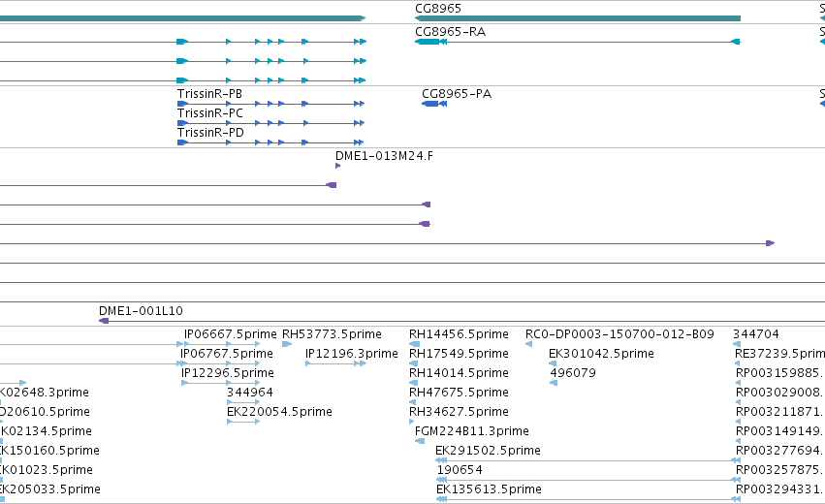Click the 344964 EST label
The image size is (825, 504).
tap(250, 393)
